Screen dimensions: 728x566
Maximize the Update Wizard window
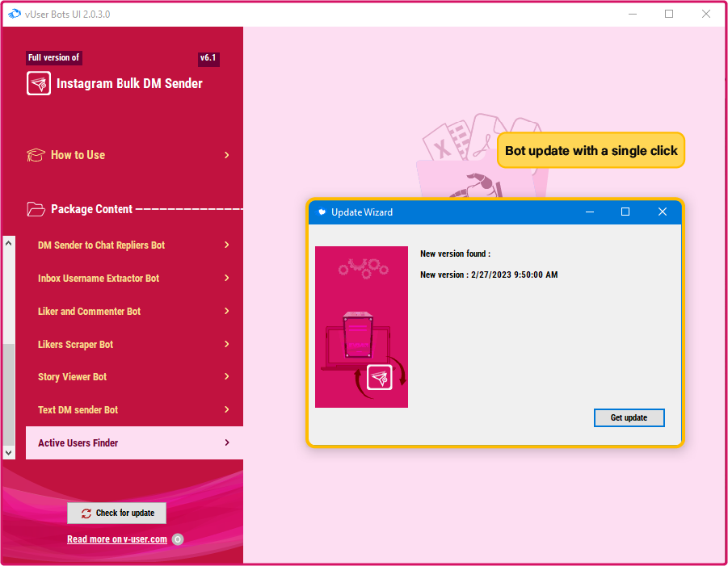[625, 212]
